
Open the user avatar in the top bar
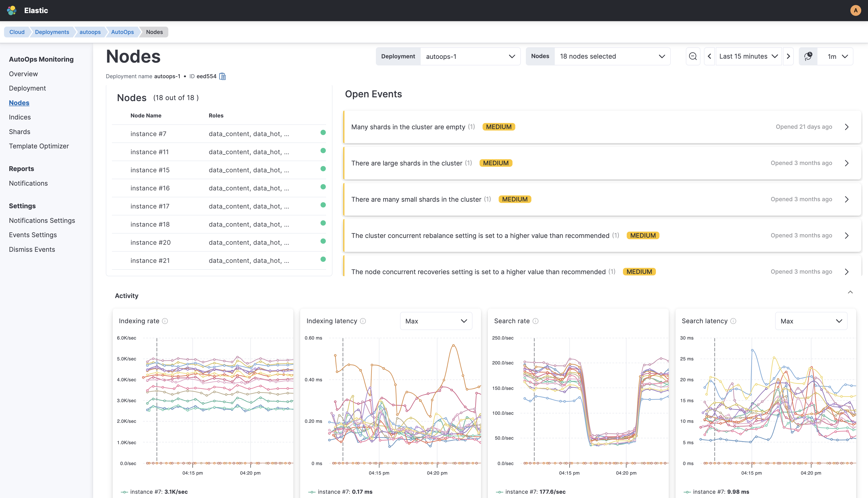pos(856,10)
